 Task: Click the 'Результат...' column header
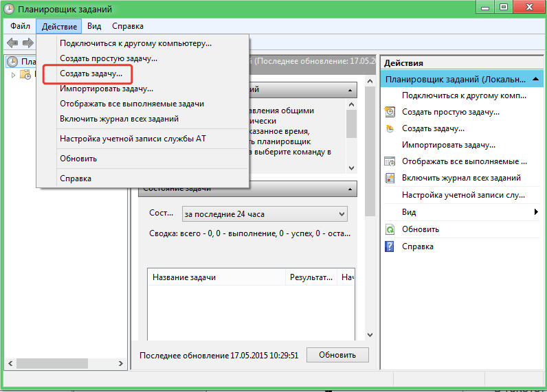[x=311, y=277]
